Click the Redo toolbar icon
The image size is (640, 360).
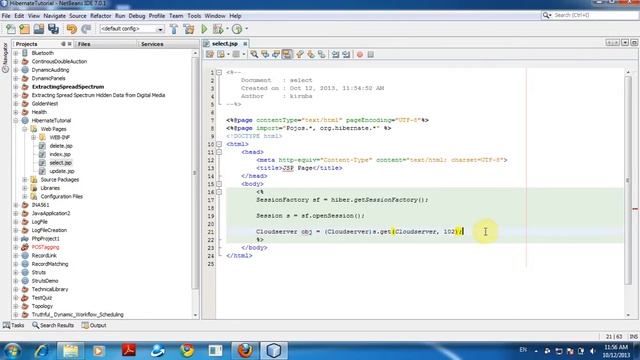point(86,29)
